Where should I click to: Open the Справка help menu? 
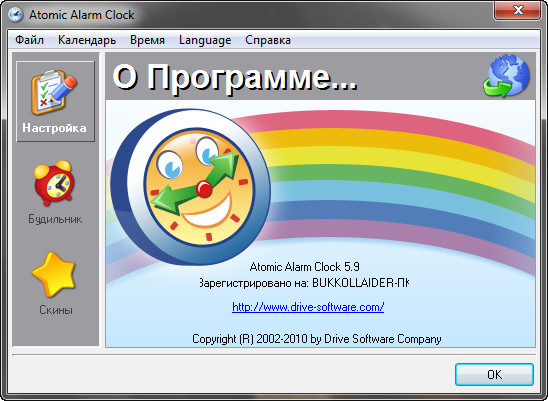268,40
